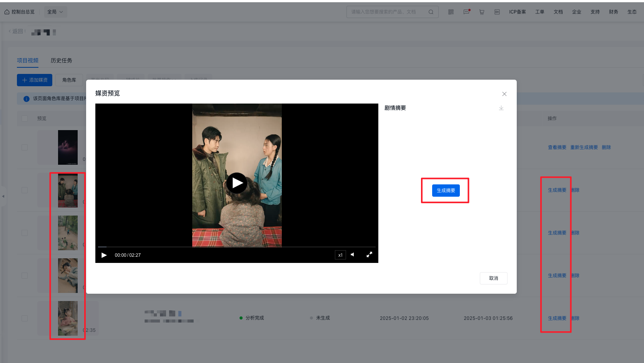
Task: Open 工单 menu item
Action: click(x=540, y=12)
